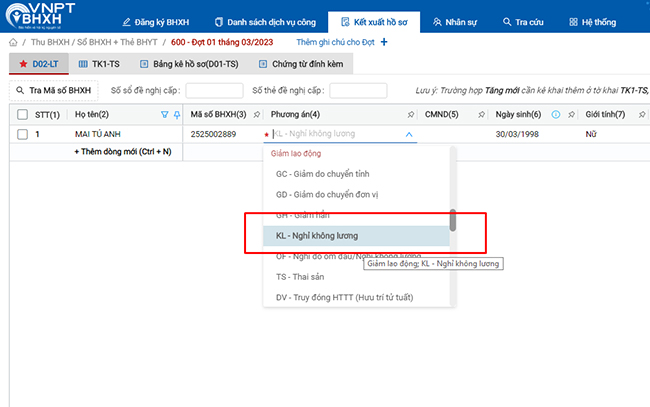Viewport: 650px width, 407px height.
Task: Open the Bảng kê hồ sơ(D01-TS) tab
Action: (189, 64)
